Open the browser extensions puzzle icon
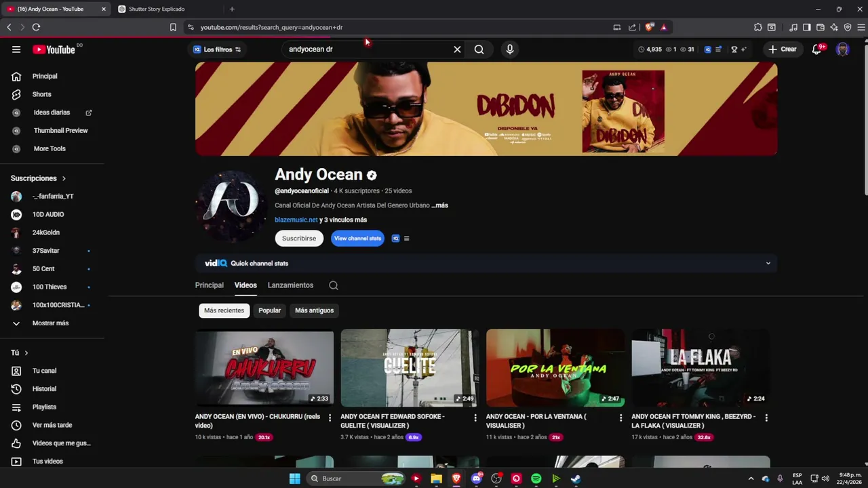Screen dimensions: 868x488 tap(757, 27)
